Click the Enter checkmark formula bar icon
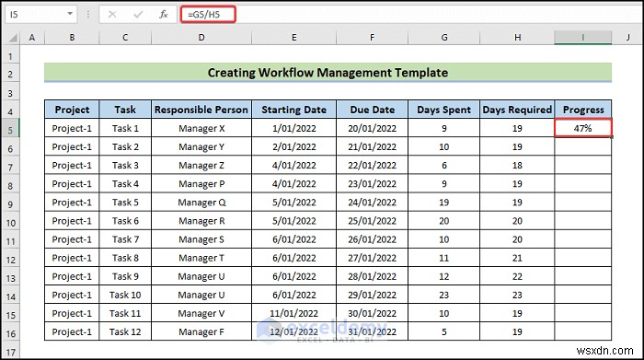The image size is (644, 360). click(x=138, y=15)
